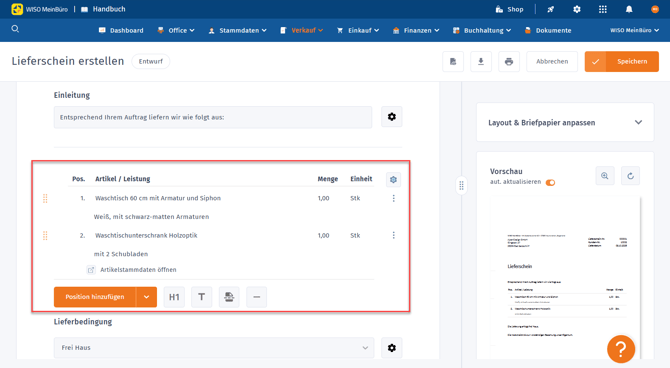Click Abbrechen button
This screenshot has width=670, height=368.
click(x=552, y=62)
